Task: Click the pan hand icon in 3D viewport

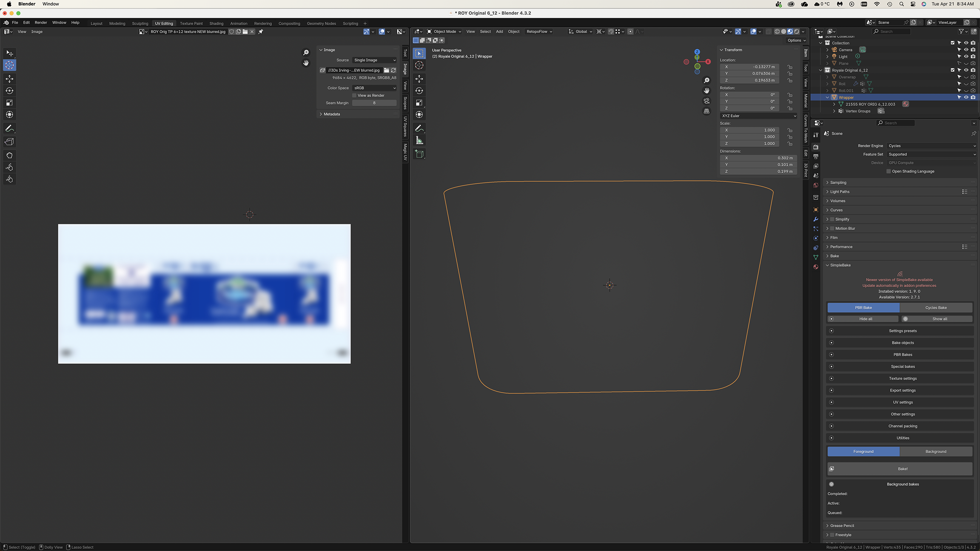Action: [x=707, y=91]
